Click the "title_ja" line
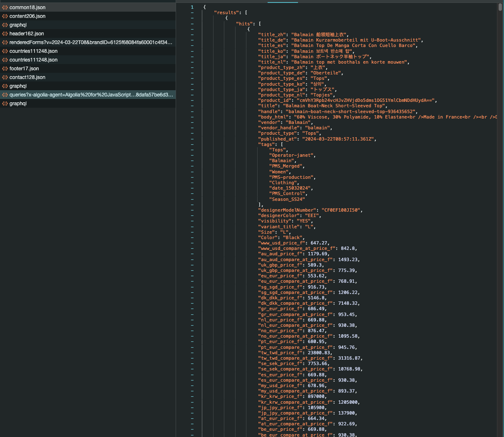Image resolution: width=504 pixels, height=437 pixels. [314, 57]
